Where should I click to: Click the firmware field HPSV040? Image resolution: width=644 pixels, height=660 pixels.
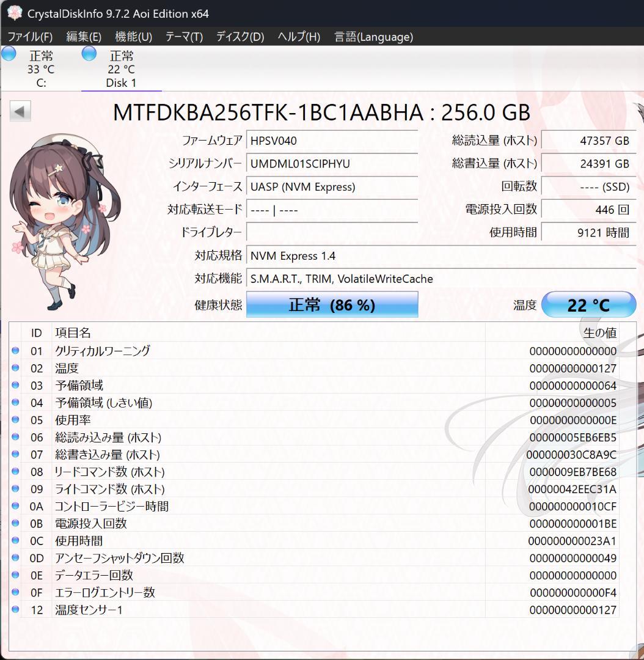coord(332,141)
